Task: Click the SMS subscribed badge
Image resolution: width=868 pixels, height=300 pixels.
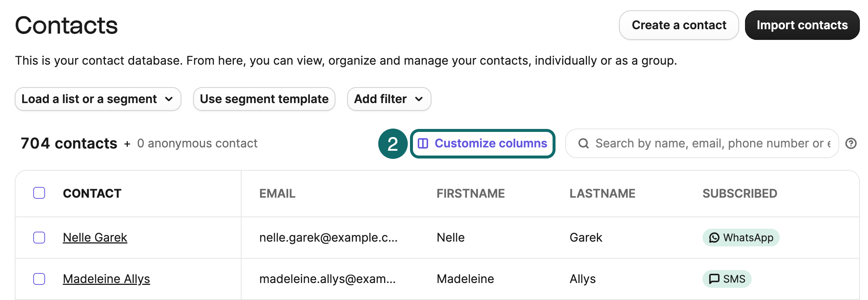Action: (x=727, y=279)
